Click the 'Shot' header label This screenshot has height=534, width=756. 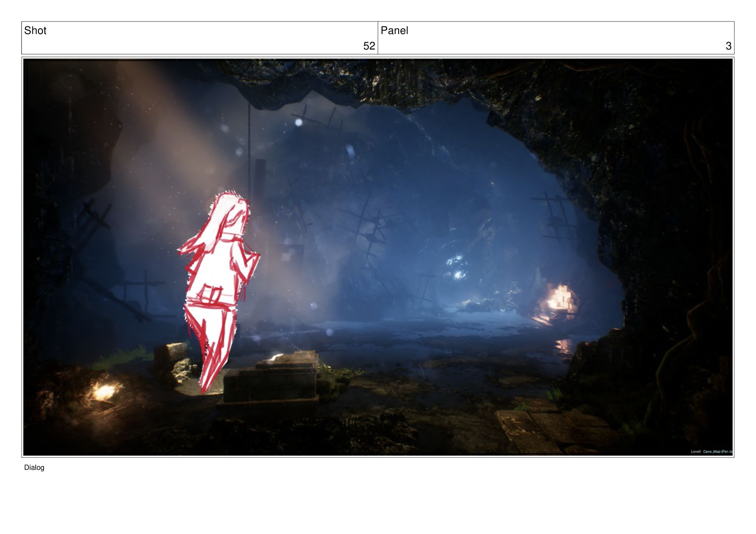35,31
